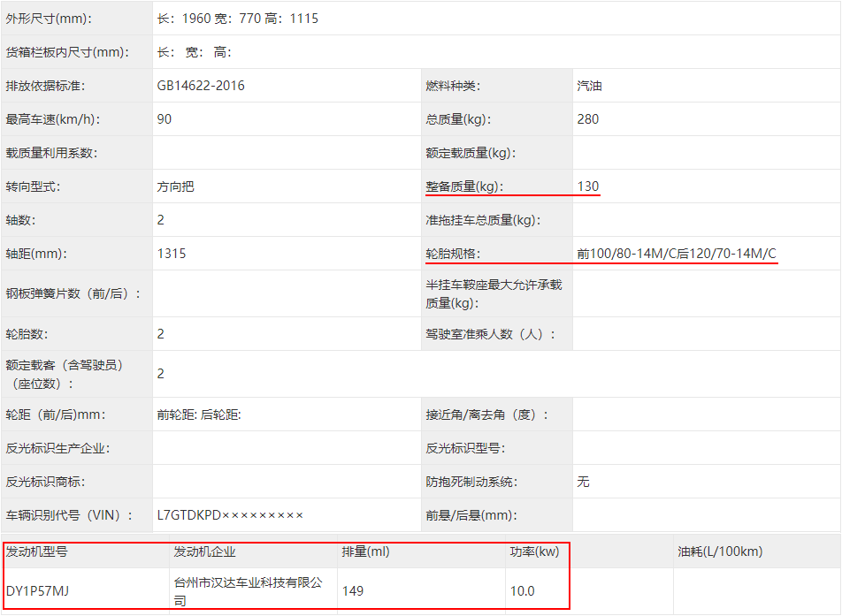Click the engine model DY1P57MJ
The width and height of the screenshot is (842, 616).
point(37,590)
